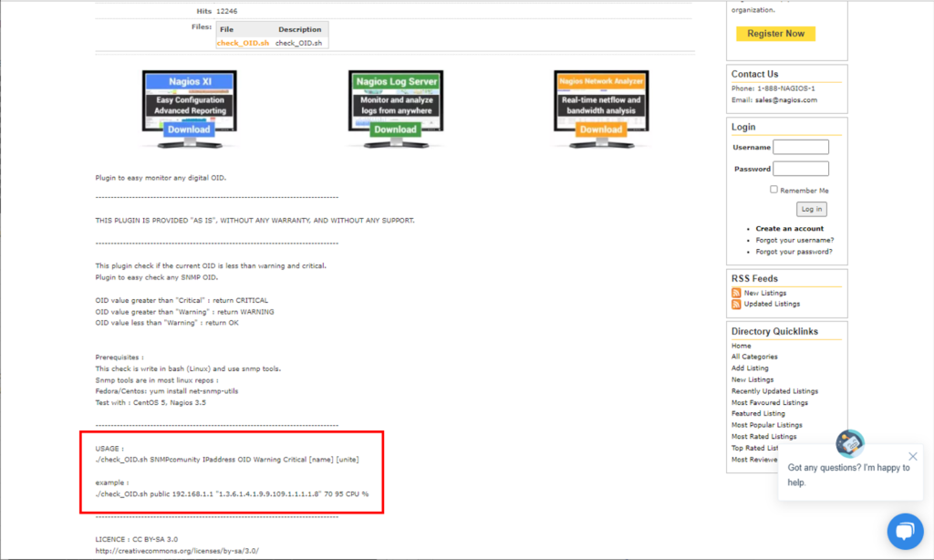Click "Fedora/Centos: yum install net-snmp-utils" line
The image size is (934, 560).
tap(167, 391)
